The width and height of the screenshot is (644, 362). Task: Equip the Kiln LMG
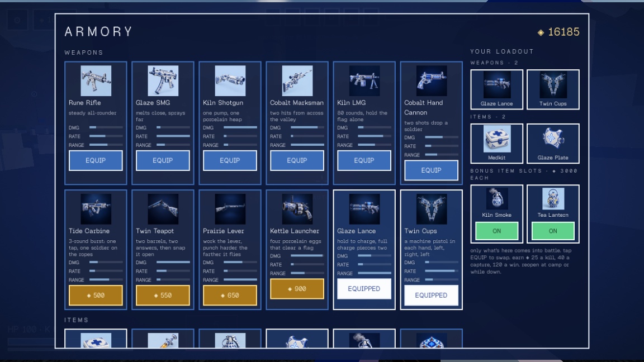click(x=364, y=160)
